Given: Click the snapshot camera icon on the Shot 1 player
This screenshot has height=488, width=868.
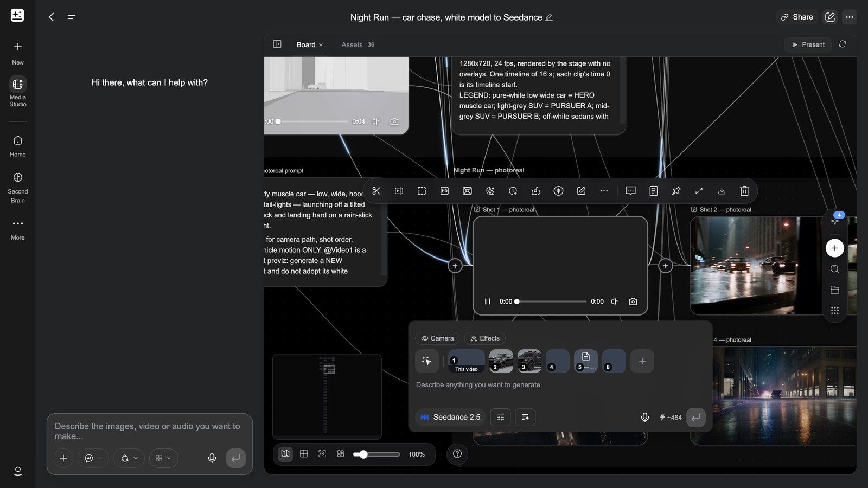Looking at the screenshot, I should (633, 301).
